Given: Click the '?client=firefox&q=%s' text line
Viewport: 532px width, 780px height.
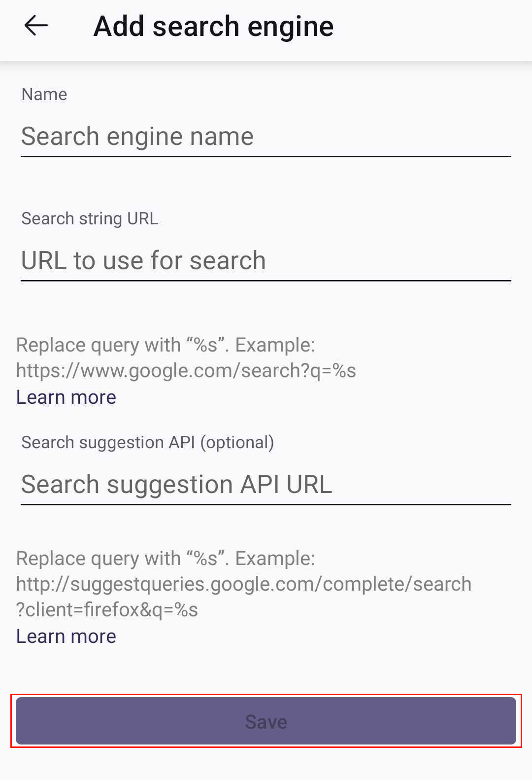Looking at the screenshot, I should pos(107,610).
